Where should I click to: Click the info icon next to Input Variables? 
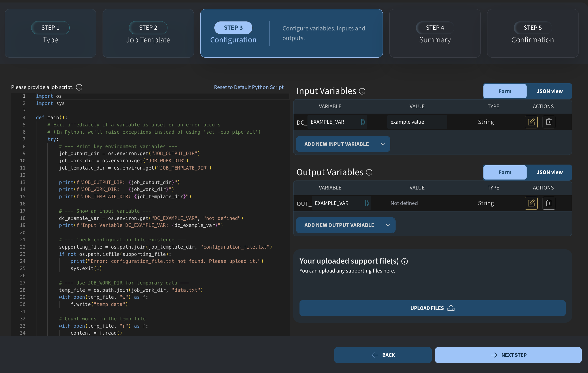(x=362, y=91)
